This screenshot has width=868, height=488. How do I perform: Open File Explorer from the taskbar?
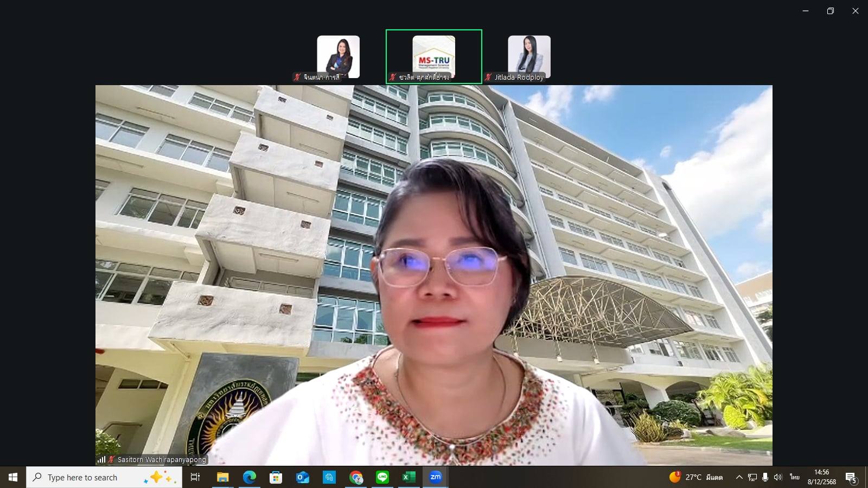click(222, 477)
